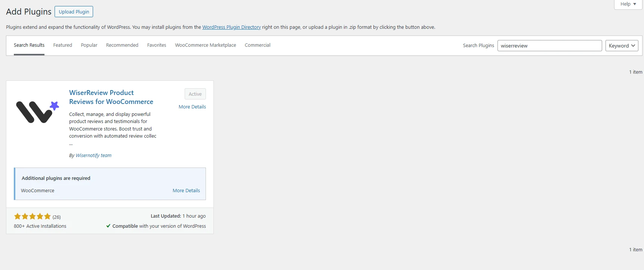Visit the Wisernotify team author link
Viewport: 644px width, 270px height.
coord(93,155)
